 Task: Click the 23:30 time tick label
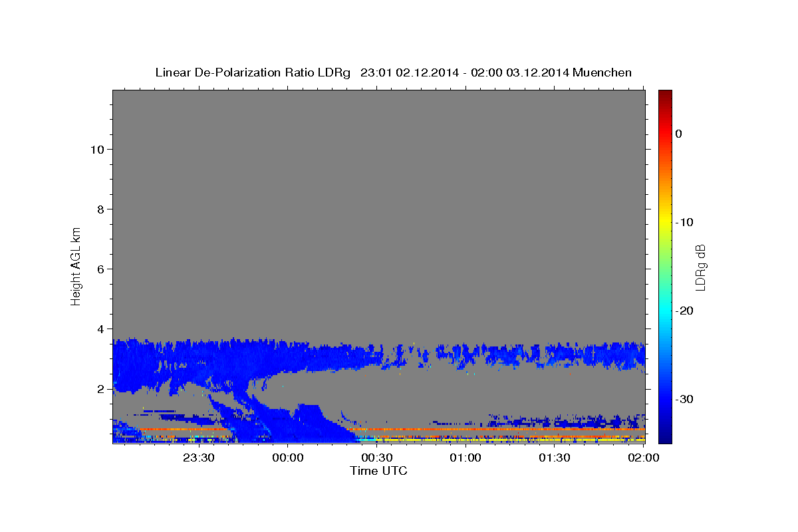click(x=199, y=458)
